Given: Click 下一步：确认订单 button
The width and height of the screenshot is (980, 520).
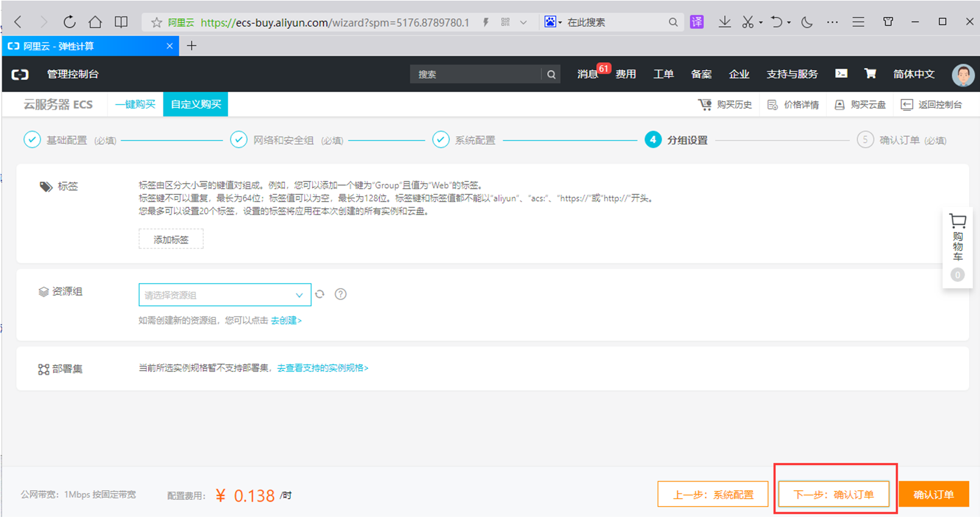Looking at the screenshot, I should 833,494.
